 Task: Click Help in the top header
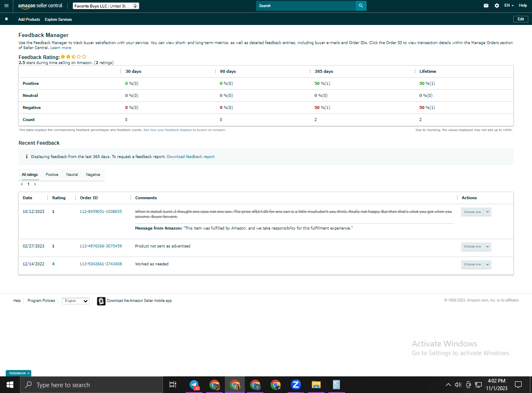[523, 5]
